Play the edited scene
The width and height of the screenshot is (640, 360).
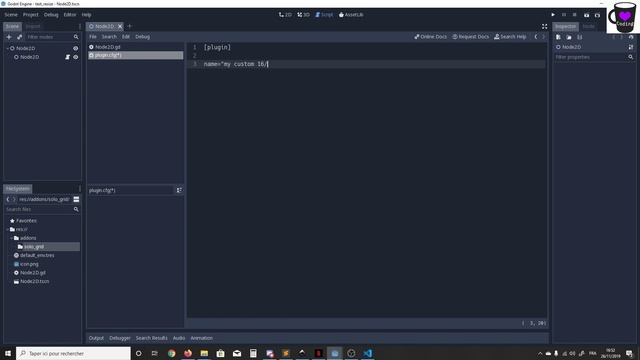click(x=586, y=15)
